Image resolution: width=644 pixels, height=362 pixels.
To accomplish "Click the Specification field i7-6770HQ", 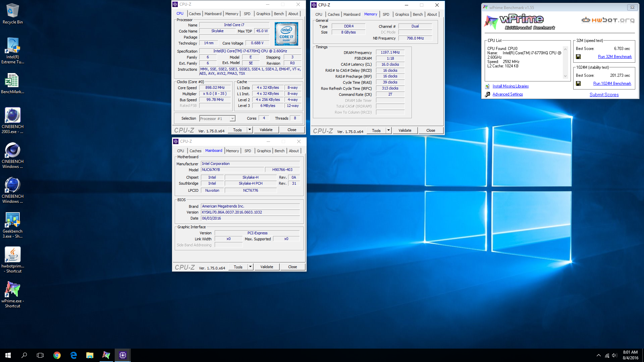I will [250, 51].
